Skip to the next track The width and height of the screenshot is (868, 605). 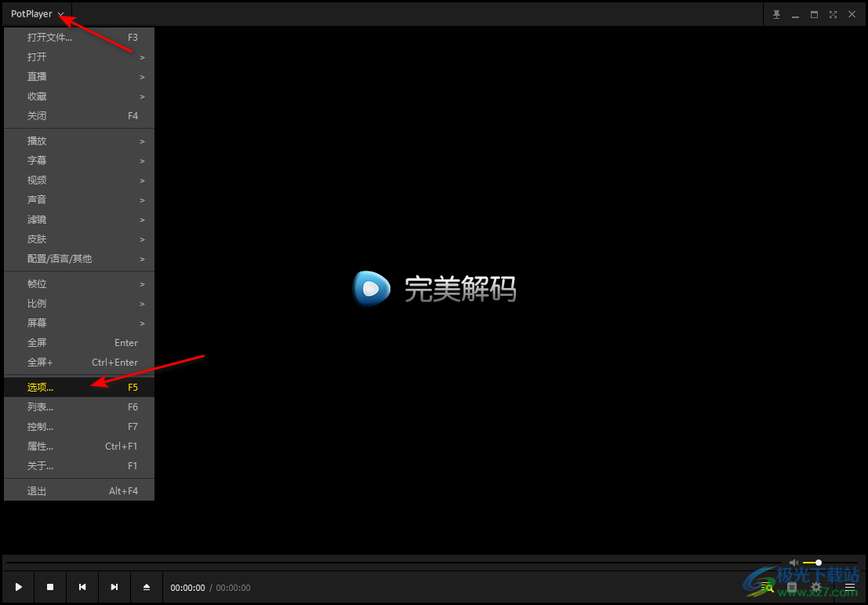pyautogui.click(x=114, y=587)
